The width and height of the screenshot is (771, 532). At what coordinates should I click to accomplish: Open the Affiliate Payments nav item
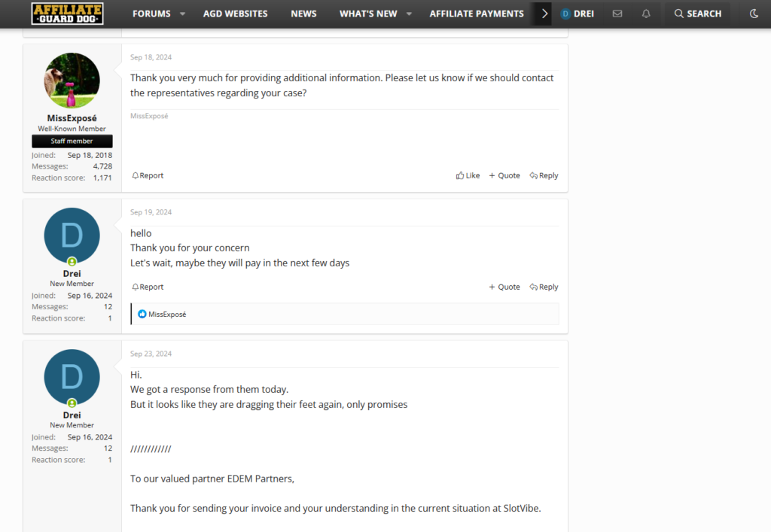click(476, 14)
